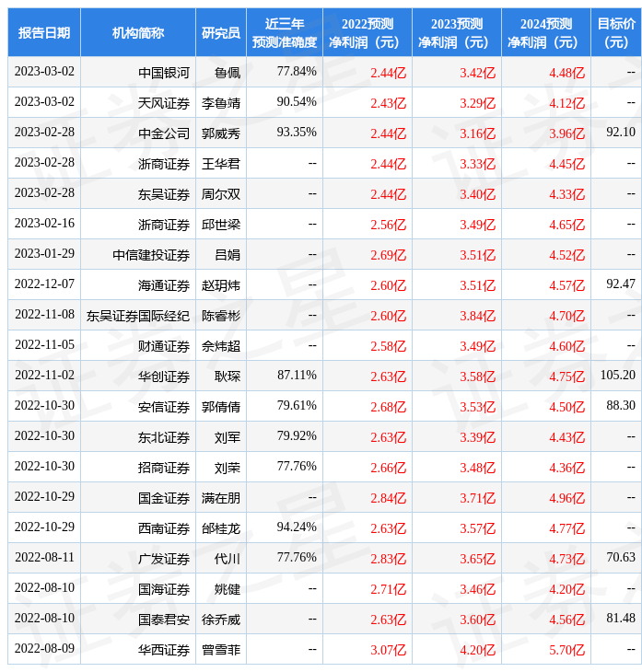Click on 天风证券 in the institution column
The image size is (642, 672).
pos(164,103)
